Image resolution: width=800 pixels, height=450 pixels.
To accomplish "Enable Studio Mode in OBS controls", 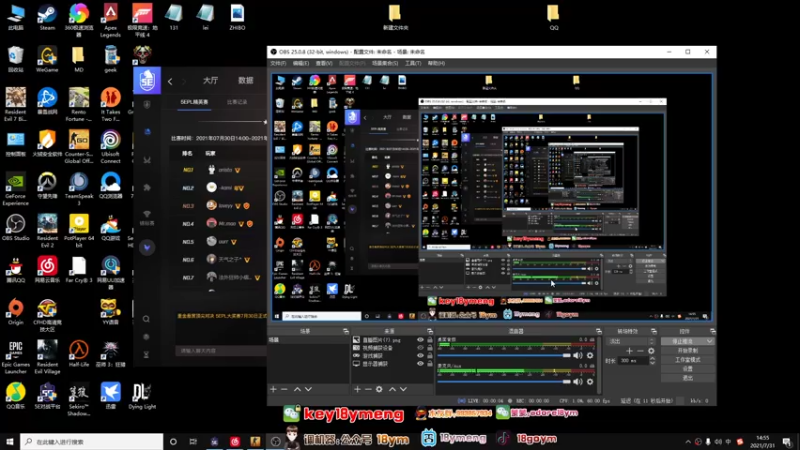I will 687,360.
